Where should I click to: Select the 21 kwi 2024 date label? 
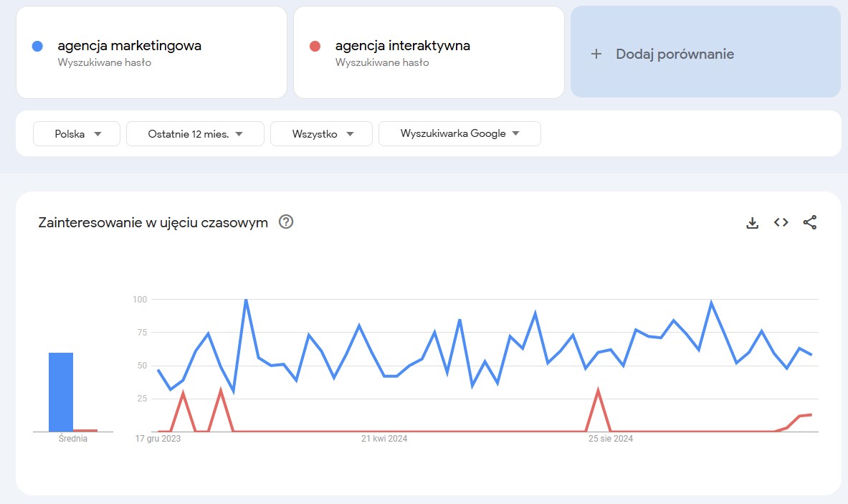point(384,439)
